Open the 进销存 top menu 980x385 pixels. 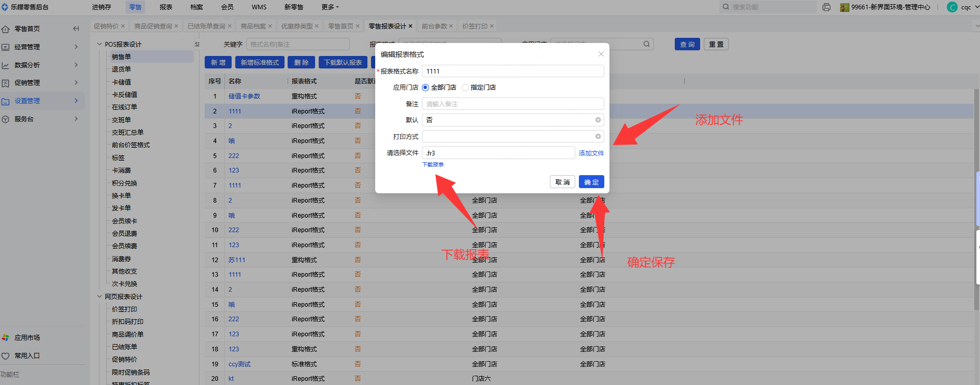pyautogui.click(x=102, y=7)
